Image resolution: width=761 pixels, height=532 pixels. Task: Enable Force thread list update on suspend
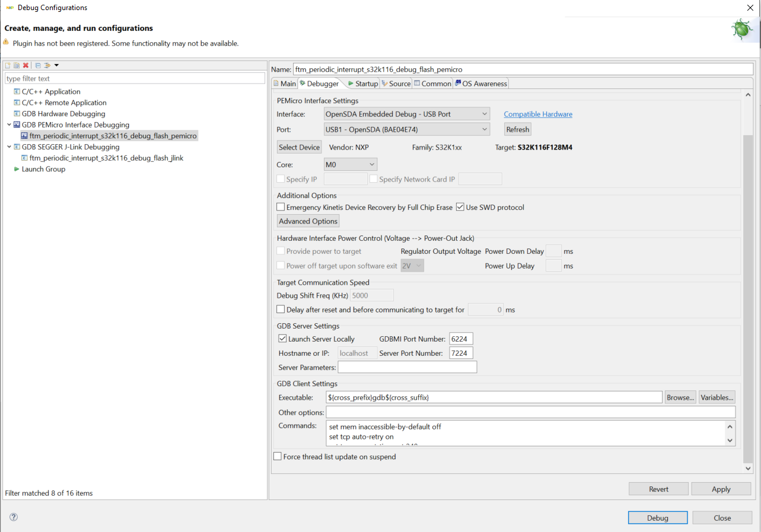pyautogui.click(x=277, y=456)
